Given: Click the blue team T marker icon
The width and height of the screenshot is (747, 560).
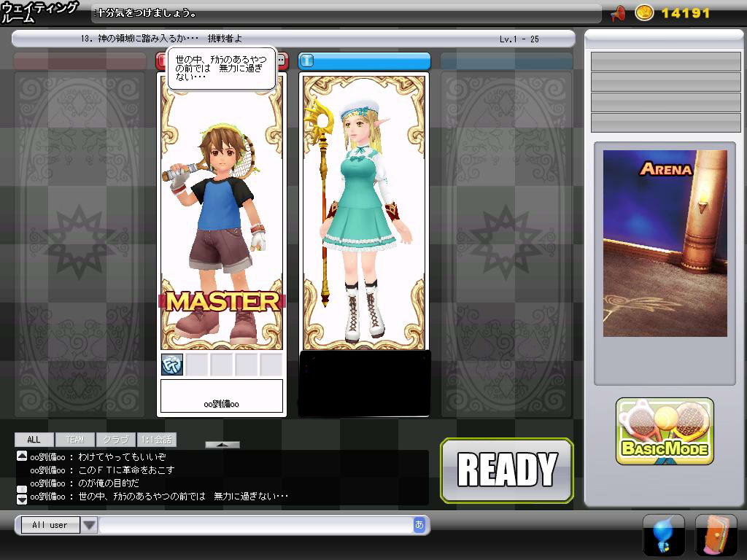Looking at the screenshot, I should [307, 61].
